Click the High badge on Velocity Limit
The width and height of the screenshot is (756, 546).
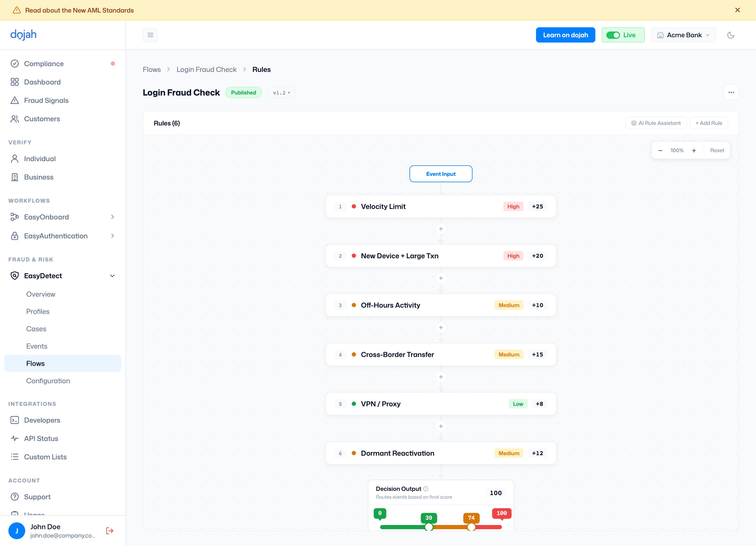point(513,206)
